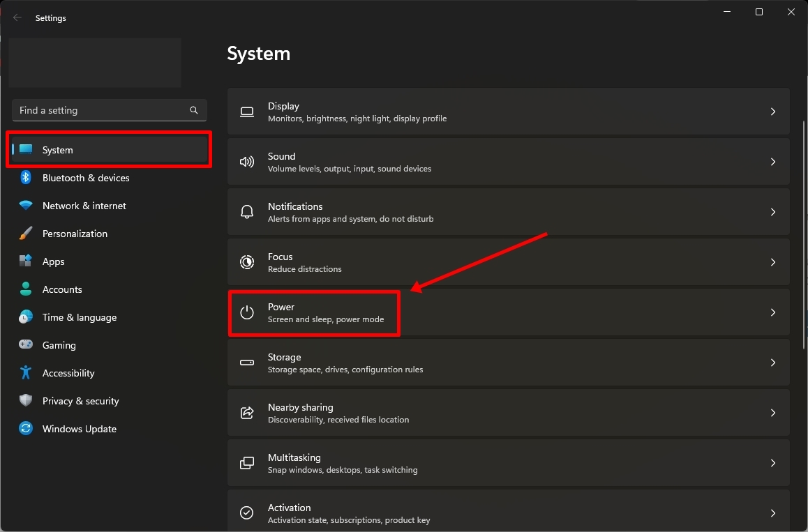Open Focus via 'Reduce distractions' text
The height and width of the screenshot is (532, 808).
[x=304, y=269]
